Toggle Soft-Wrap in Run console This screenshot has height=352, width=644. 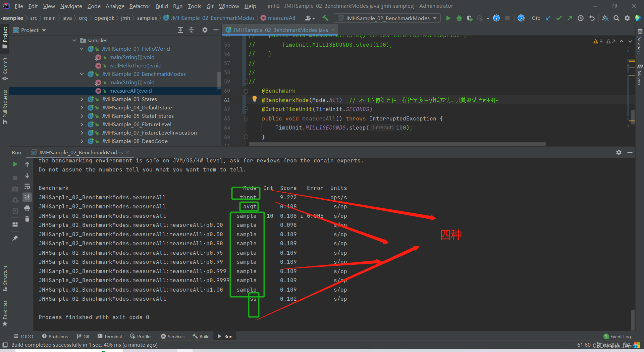click(x=27, y=187)
